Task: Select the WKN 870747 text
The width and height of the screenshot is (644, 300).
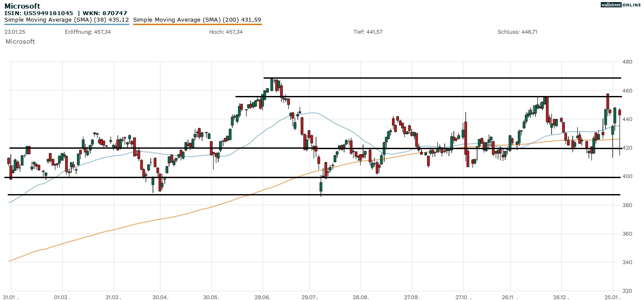Action: (x=105, y=13)
